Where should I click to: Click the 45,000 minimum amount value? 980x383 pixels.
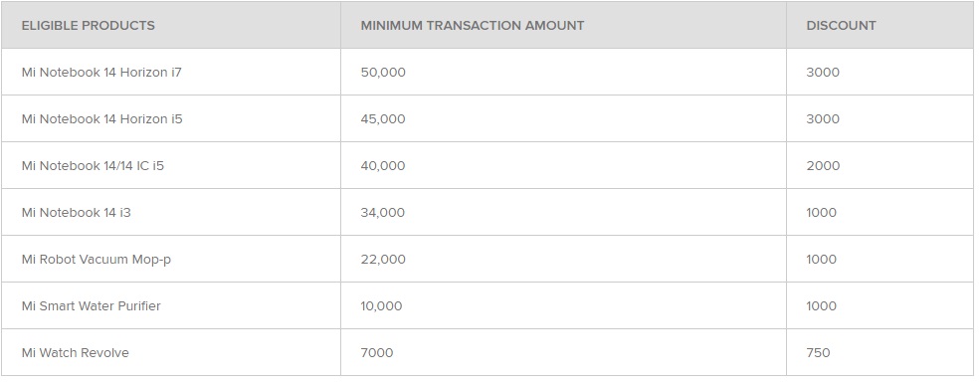tap(383, 119)
